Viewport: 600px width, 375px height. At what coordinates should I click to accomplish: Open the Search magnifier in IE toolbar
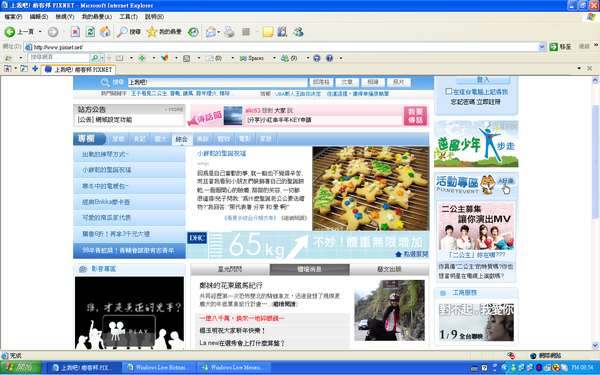point(122,32)
